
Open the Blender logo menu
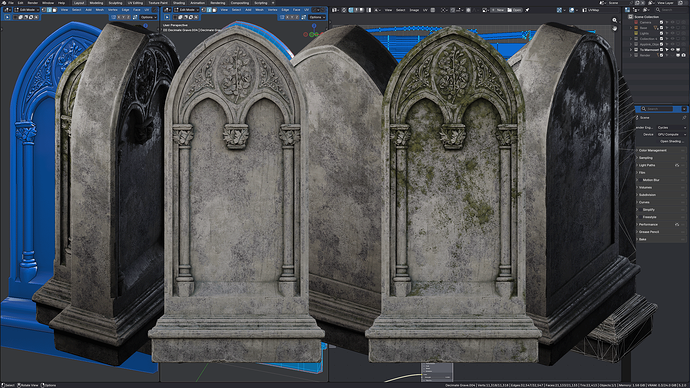tap(4, 3)
